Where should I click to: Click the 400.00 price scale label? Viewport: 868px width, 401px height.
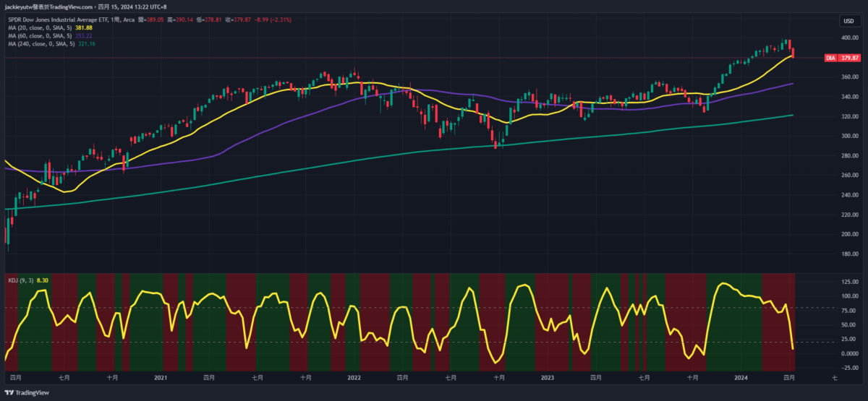pyautogui.click(x=849, y=38)
